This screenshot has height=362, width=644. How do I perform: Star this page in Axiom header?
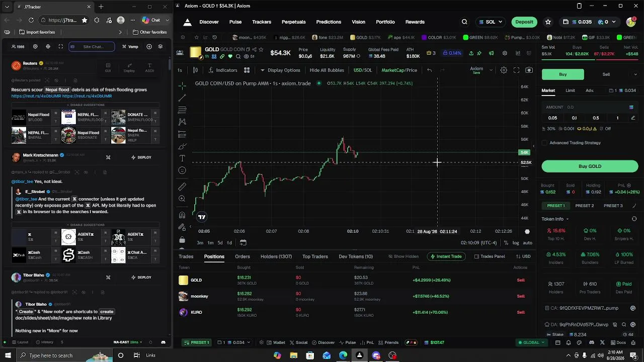click(x=548, y=22)
